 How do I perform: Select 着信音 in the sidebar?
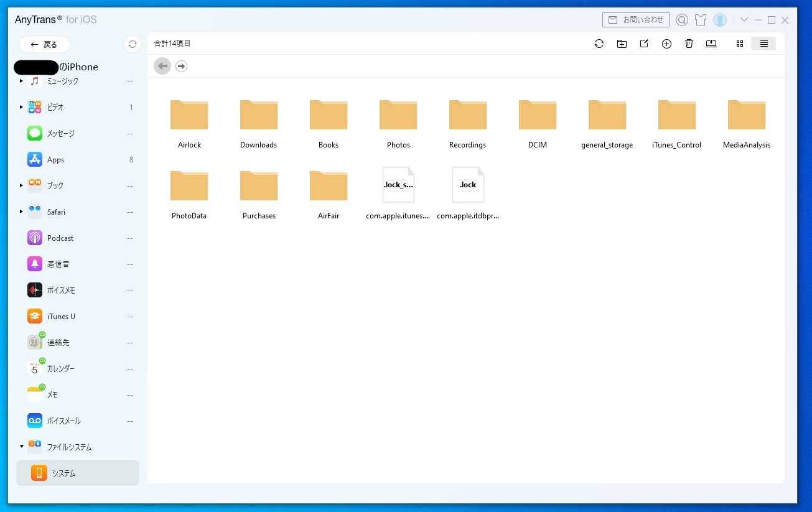[78, 264]
